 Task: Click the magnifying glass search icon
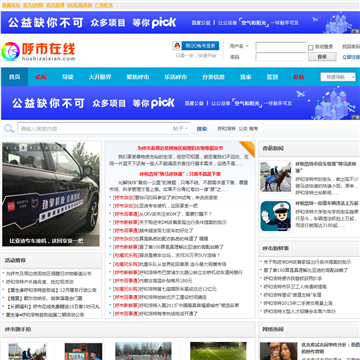(9, 129)
